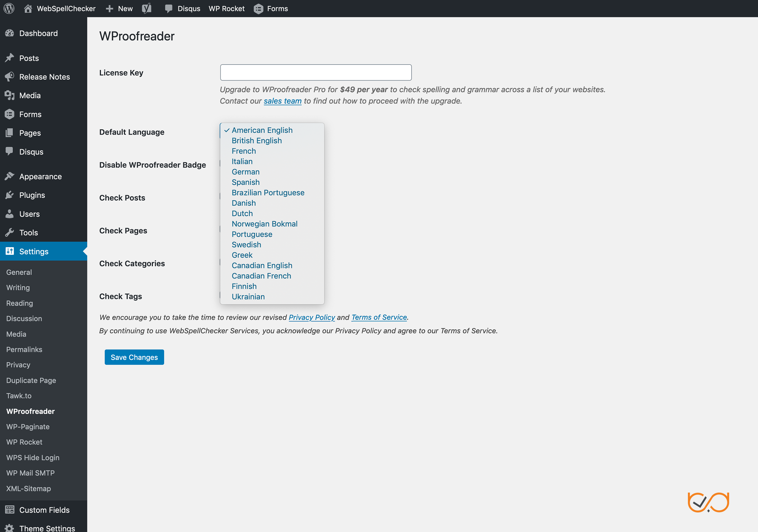Click the Forms icon in admin bar
Screen dimensions: 758x532
click(x=258, y=9)
